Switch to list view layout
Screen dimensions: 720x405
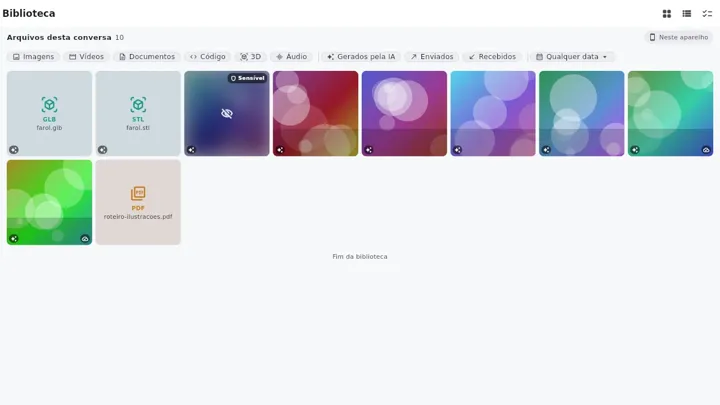tap(686, 14)
